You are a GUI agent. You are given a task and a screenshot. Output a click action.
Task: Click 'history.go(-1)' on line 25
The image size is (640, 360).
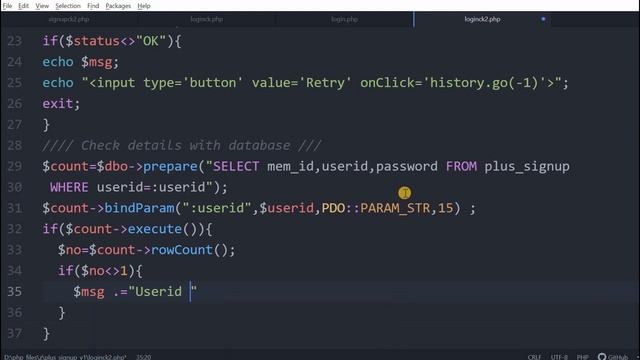(484, 83)
